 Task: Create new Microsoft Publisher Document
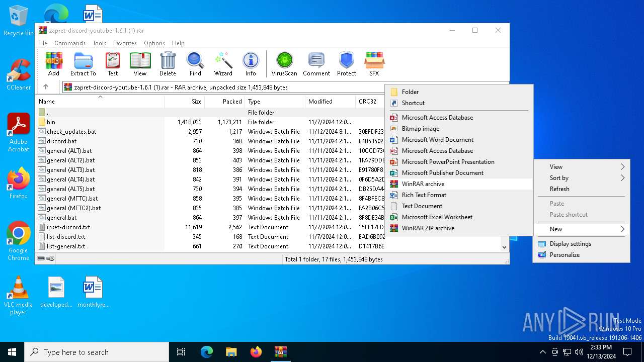click(459, 173)
